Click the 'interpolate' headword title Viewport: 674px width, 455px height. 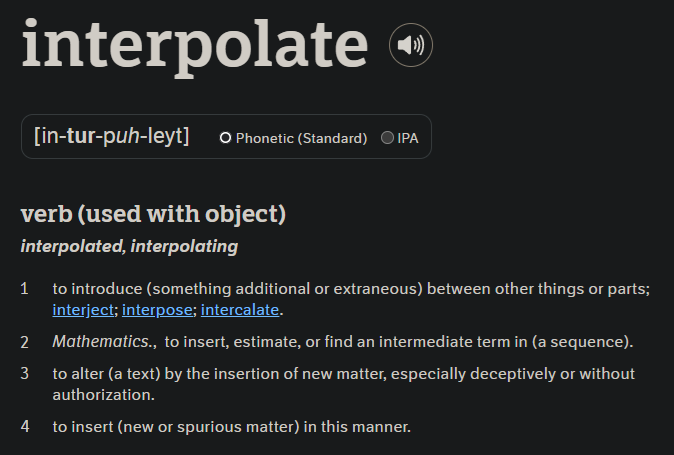[195, 44]
